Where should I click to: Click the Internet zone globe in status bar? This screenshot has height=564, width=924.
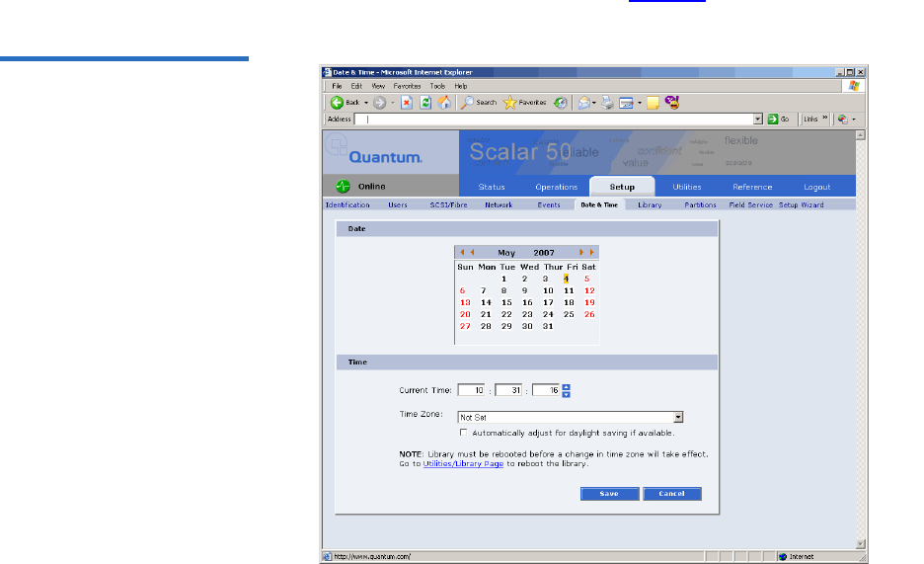click(x=783, y=556)
